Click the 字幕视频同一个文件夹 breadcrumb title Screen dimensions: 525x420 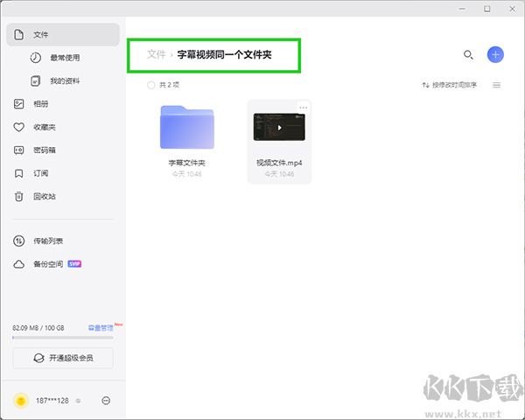pyautogui.click(x=224, y=54)
